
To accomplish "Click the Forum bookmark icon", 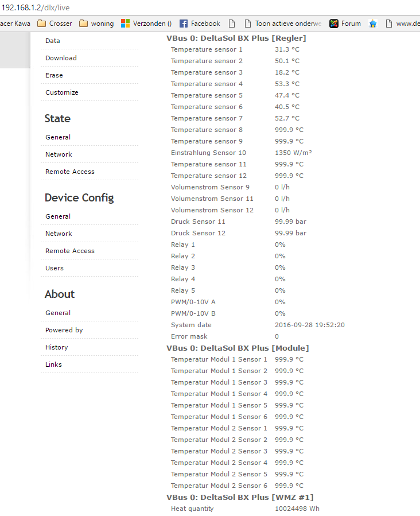I will tap(334, 24).
